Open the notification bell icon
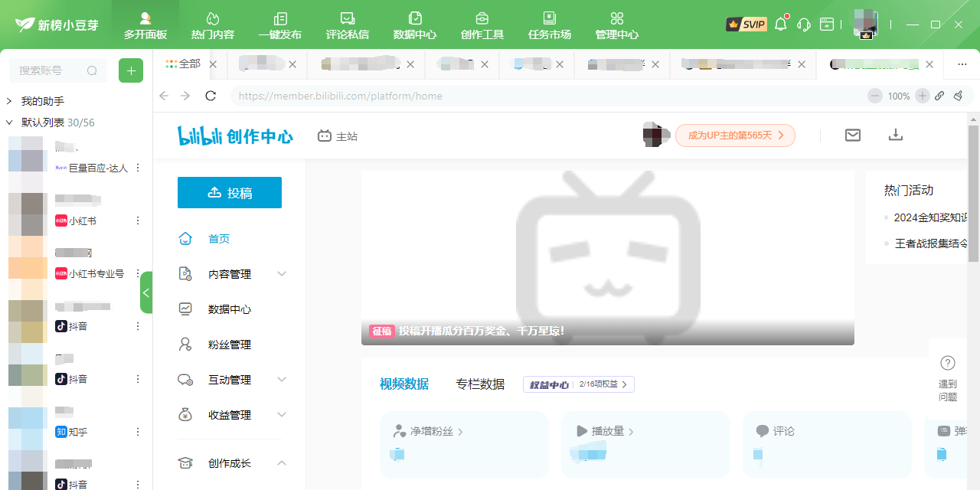 click(x=781, y=24)
